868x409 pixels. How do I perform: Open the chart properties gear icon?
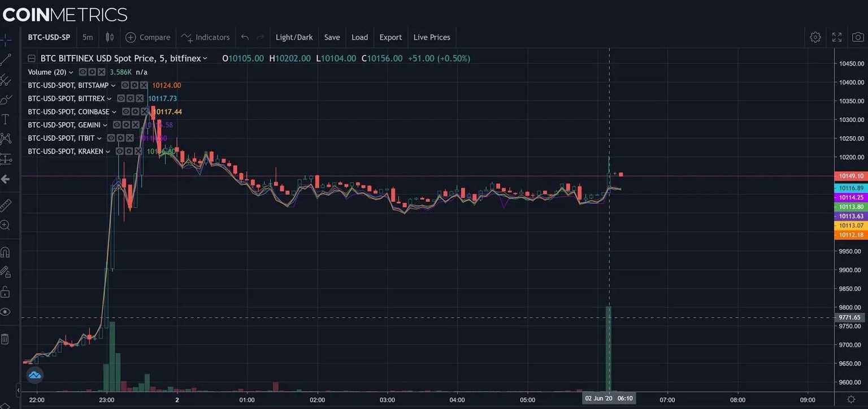pyautogui.click(x=815, y=37)
